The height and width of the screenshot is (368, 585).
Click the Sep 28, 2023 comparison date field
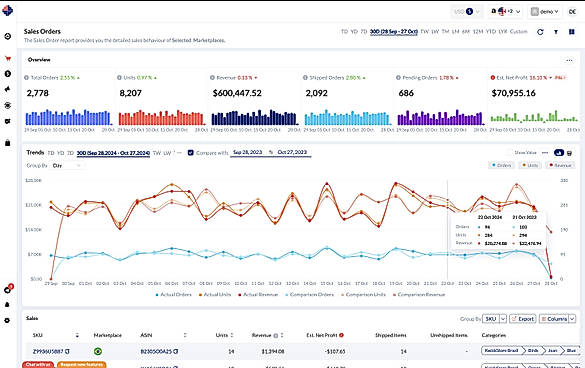point(248,152)
